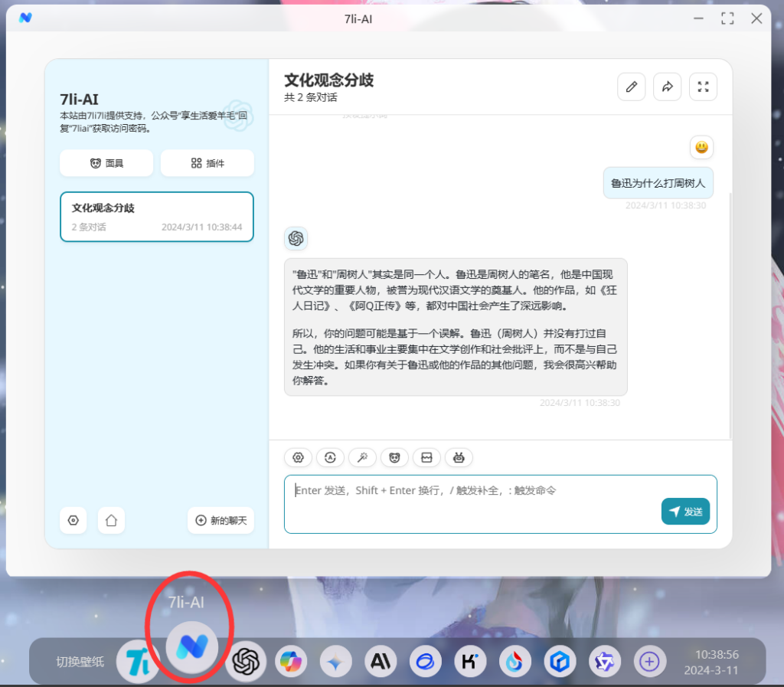Open the blue ring icon in dock

[x=426, y=662]
